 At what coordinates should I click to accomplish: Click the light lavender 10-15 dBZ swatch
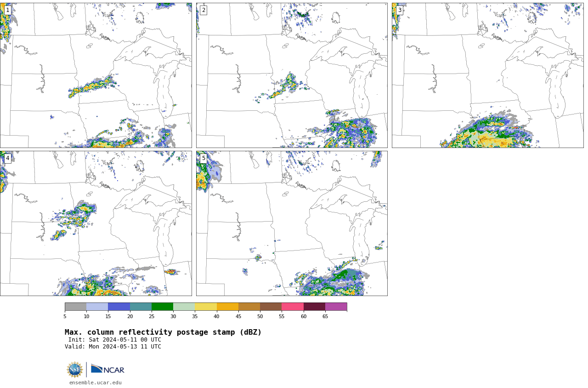pyautogui.click(x=97, y=307)
